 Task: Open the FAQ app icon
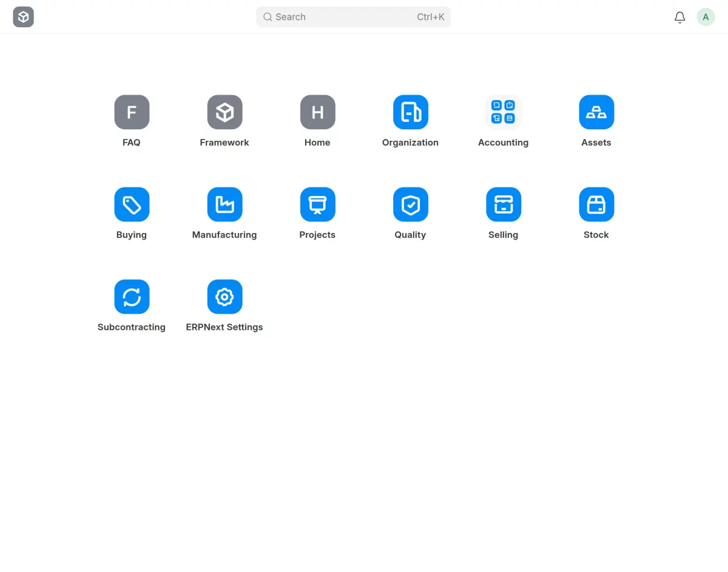[132, 112]
